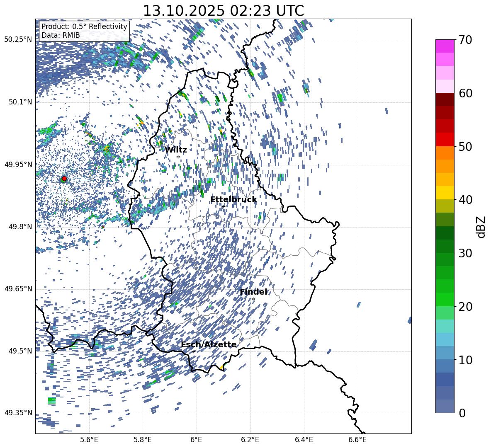Click the colorbar 30 tick label
The height and width of the screenshot is (448, 491).
[x=465, y=253]
